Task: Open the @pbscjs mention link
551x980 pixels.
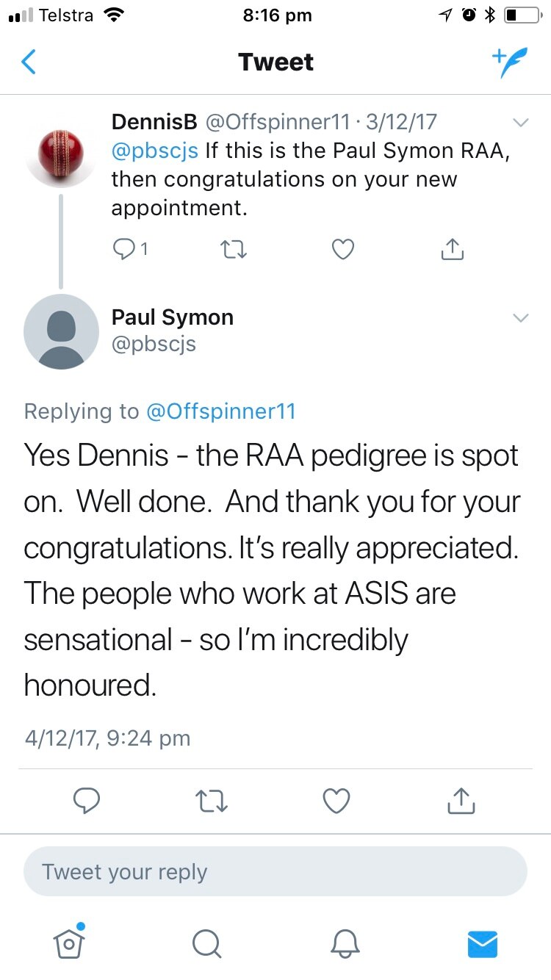Action: 154,150
